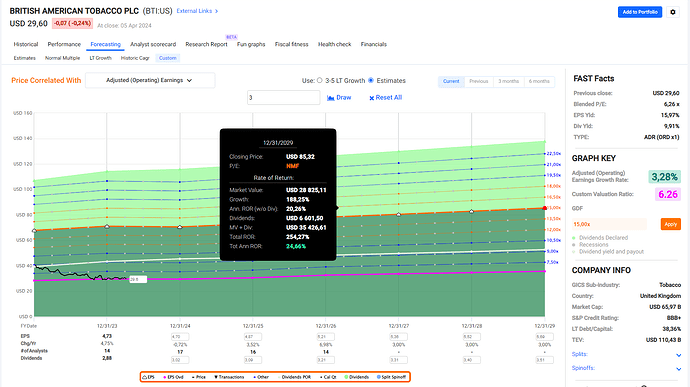Toggle Price line legend item
The image size is (690, 387).
pyautogui.click(x=199, y=377)
